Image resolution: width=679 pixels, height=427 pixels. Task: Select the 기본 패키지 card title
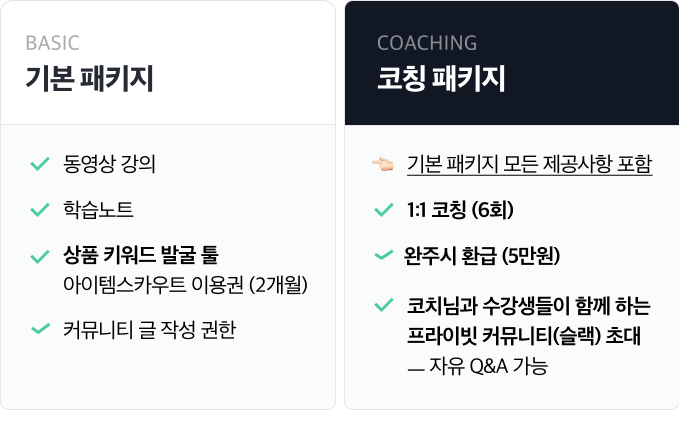90,78
